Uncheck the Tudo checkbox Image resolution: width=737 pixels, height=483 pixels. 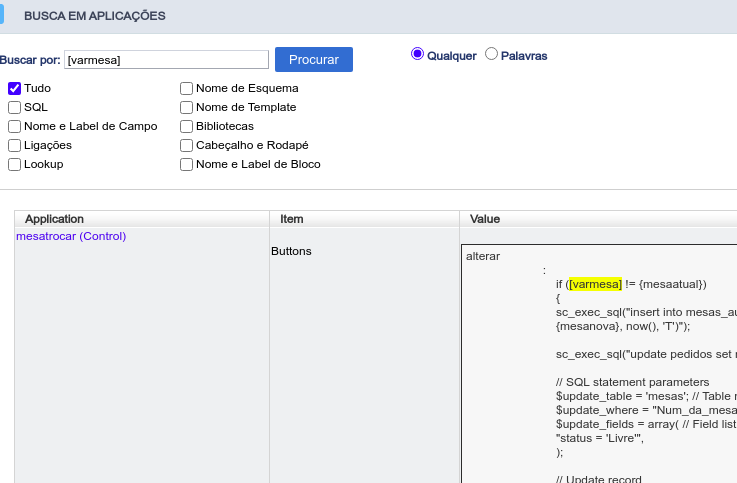pyautogui.click(x=15, y=88)
